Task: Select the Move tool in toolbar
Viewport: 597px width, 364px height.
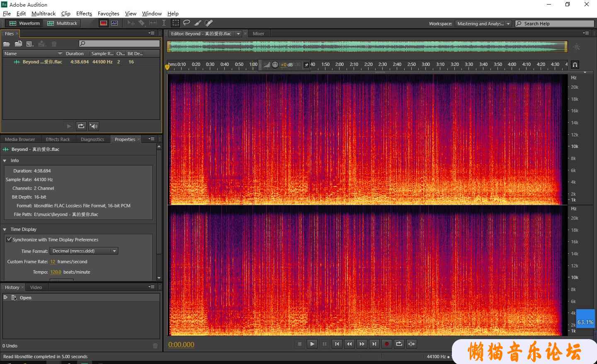Action: [x=131, y=23]
